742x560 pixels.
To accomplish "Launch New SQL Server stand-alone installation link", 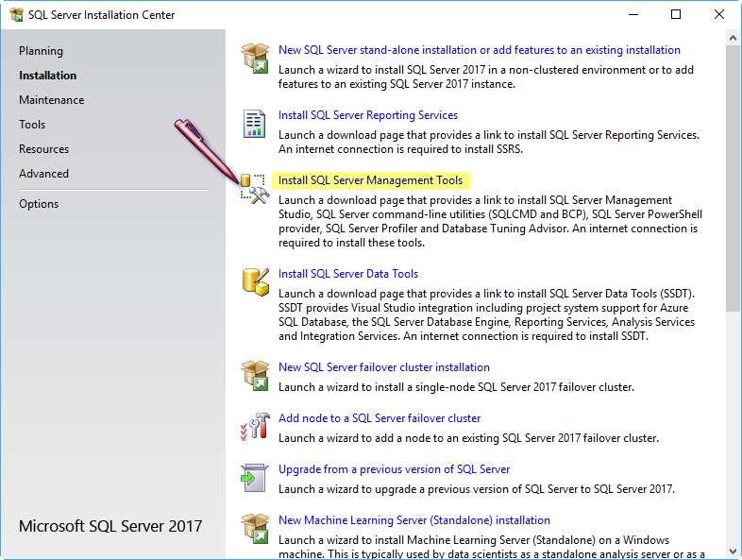I will pyautogui.click(x=479, y=50).
